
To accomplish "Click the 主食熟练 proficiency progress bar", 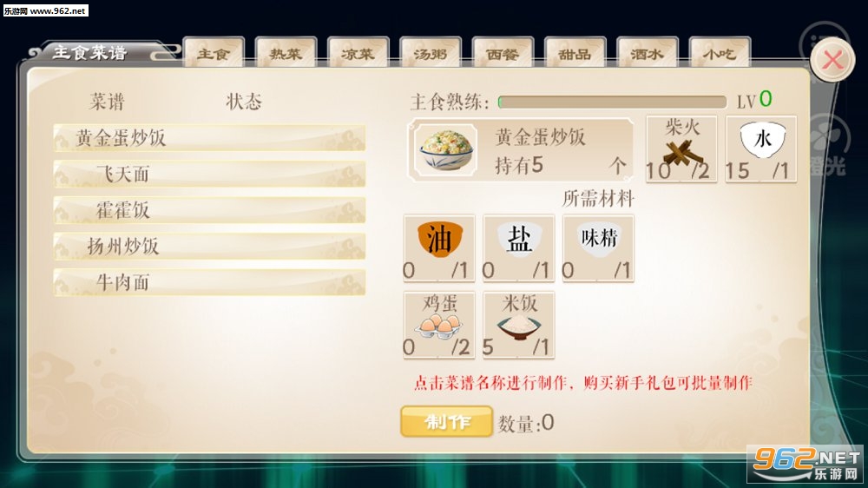I will point(612,102).
